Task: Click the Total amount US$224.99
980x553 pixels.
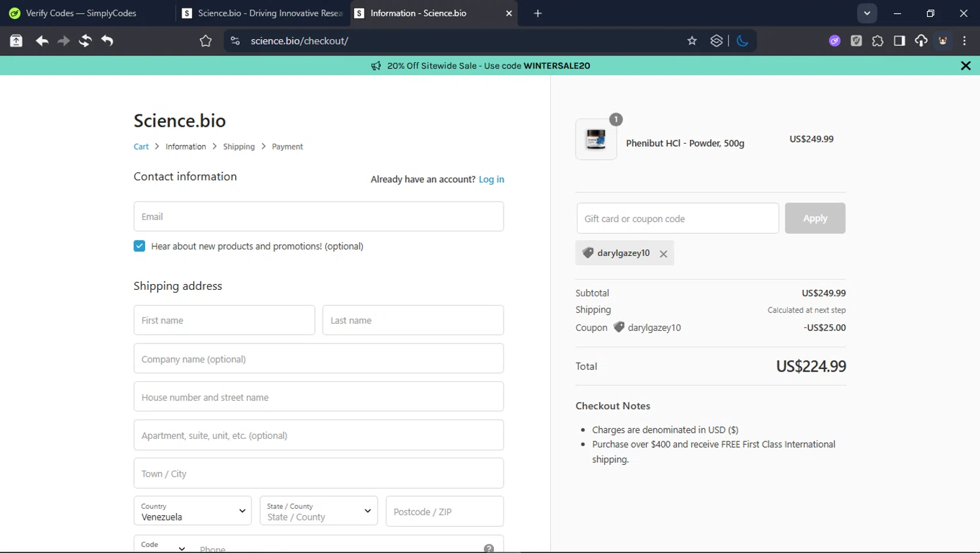Action: [811, 367]
